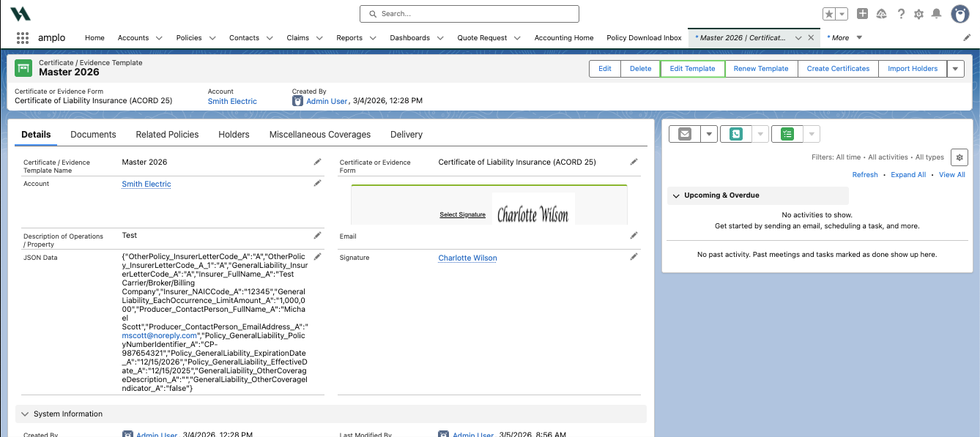Image resolution: width=980 pixels, height=437 pixels.
Task: Open the Email activity dropdown arrow
Action: [708, 134]
